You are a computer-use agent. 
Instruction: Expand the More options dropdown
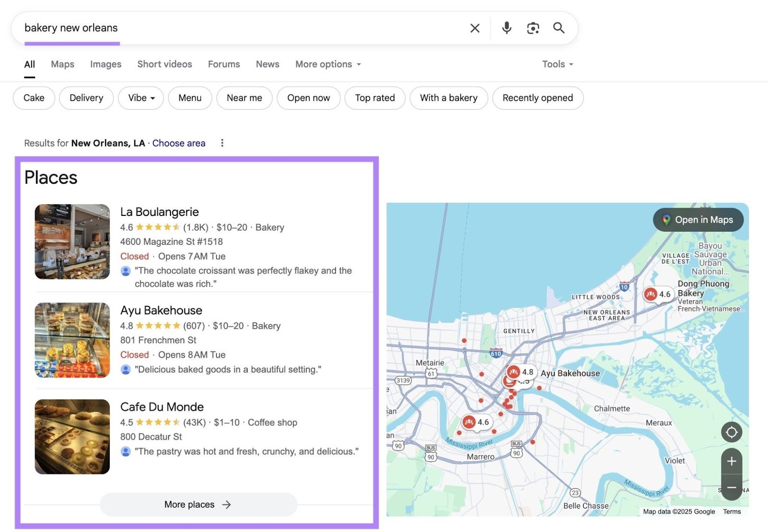(x=327, y=64)
